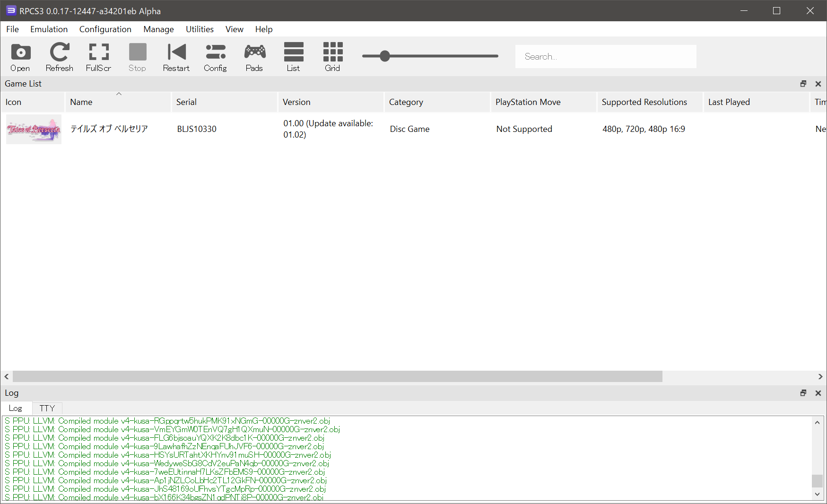Click log line with module RGppqrtw5hukPMK91xNGmG
This screenshot has width=827, height=504.
pos(167,421)
